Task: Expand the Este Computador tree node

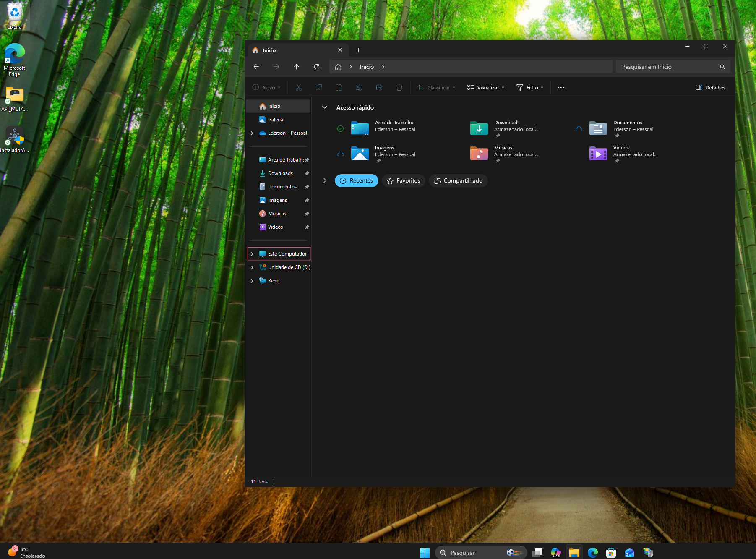Action: [x=252, y=254]
